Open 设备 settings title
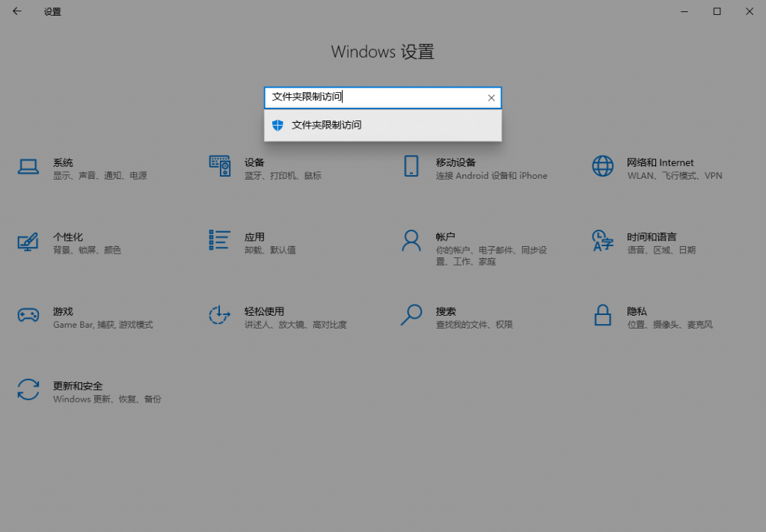This screenshot has width=766, height=532. tap(254, 162)
